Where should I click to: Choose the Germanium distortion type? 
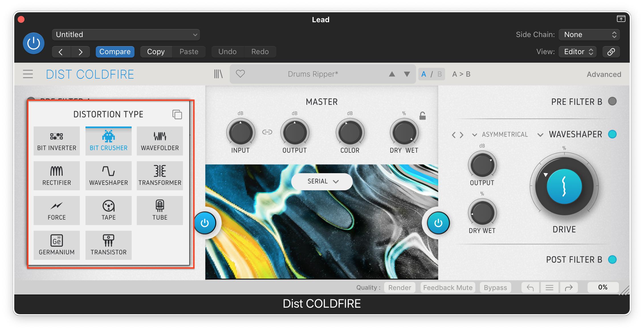[x=57, y=245]
